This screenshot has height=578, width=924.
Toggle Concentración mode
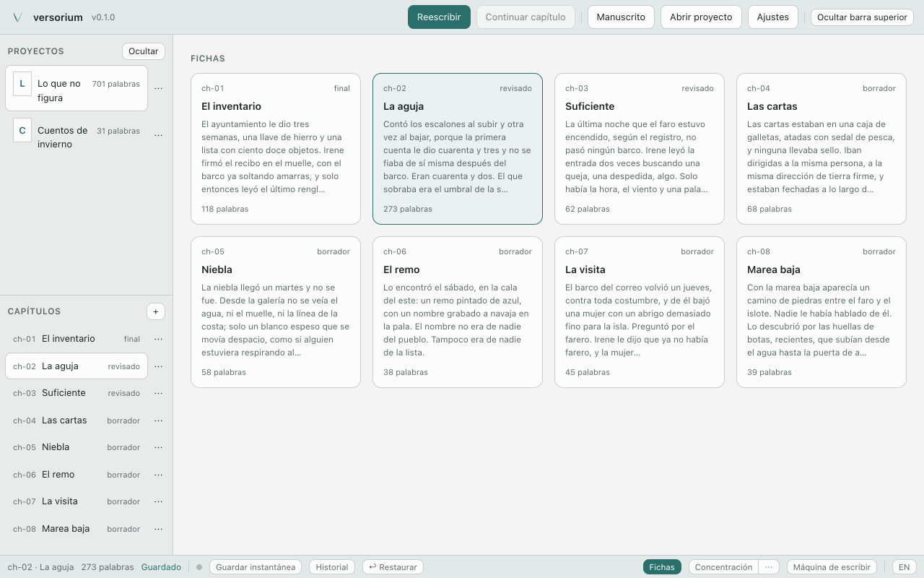tap(723, 567)
